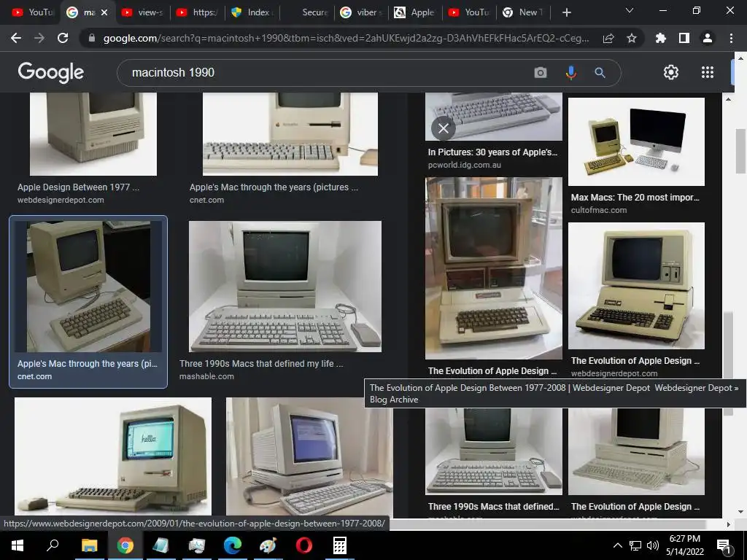Viewport: 747px width, 560px height.
Task: Switch to the first YouTube tab
Action: point(32,12)
